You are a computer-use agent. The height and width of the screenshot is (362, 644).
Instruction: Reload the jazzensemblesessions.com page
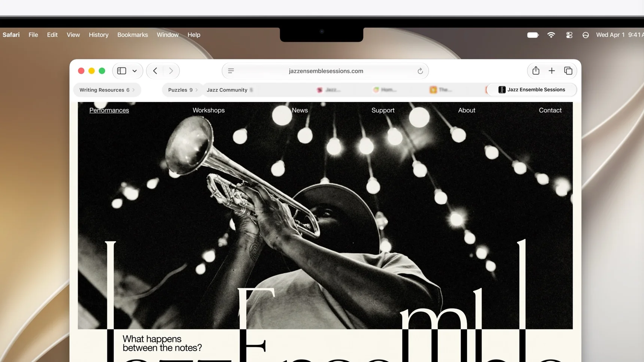click(420, 71)
